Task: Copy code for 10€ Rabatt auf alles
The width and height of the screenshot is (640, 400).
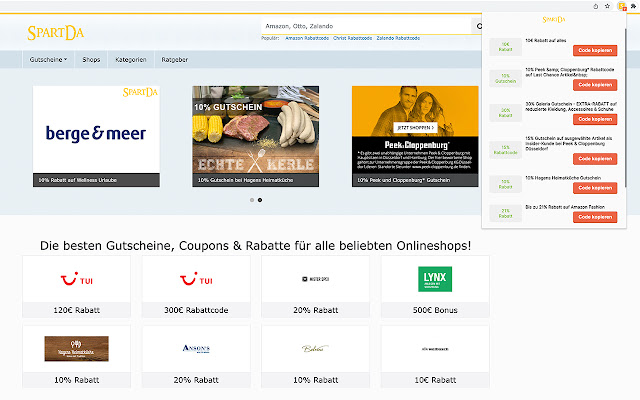Action: coord(595,50)
